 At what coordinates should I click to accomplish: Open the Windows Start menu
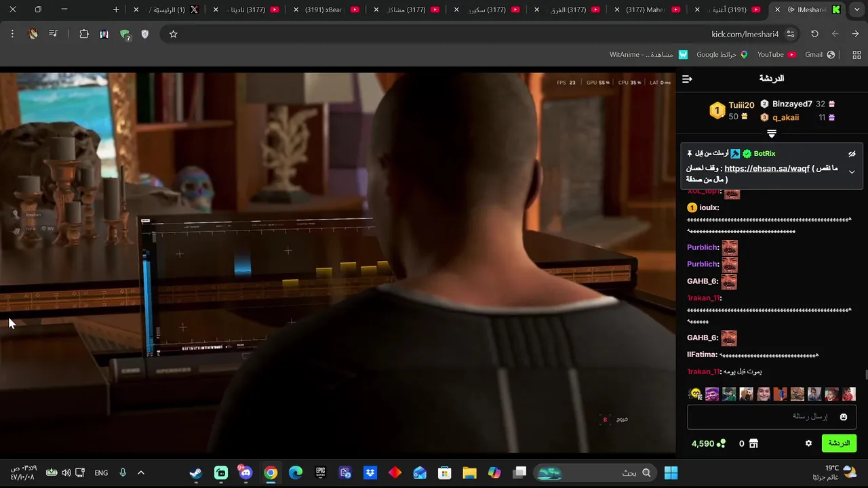click(x=671, y=472)
